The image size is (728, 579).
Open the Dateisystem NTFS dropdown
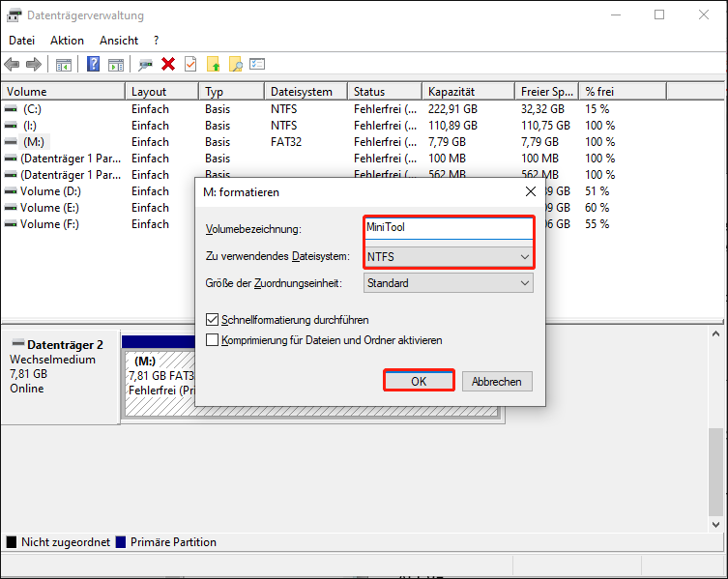point(449,257)
